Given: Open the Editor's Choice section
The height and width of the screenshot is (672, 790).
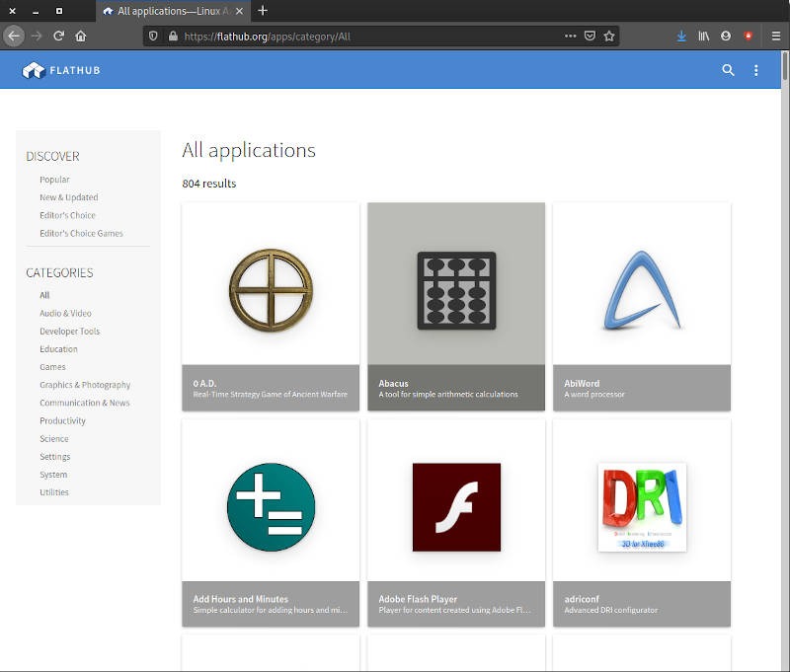Looking at the screenshot, I should coord(67,215).
